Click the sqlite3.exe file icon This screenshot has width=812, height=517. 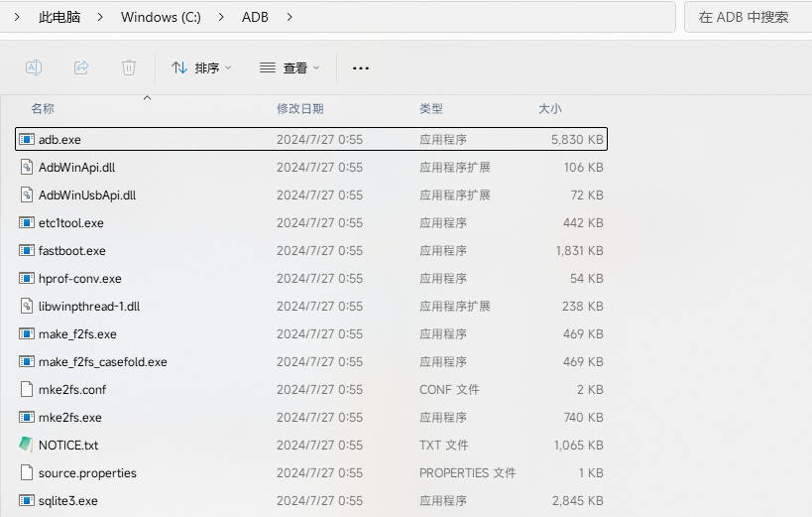[x=27, y=500]
